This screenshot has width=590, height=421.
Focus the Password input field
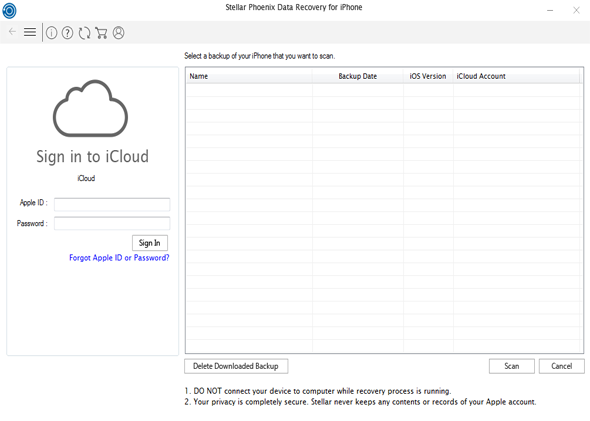(x=112, y=223)
